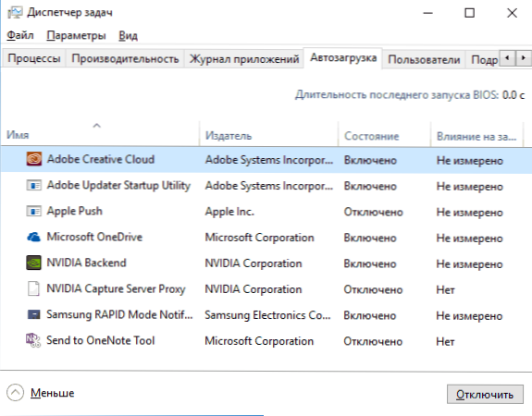Switch to the Производительность tab
Screen dimensions: 532x416
125,58
